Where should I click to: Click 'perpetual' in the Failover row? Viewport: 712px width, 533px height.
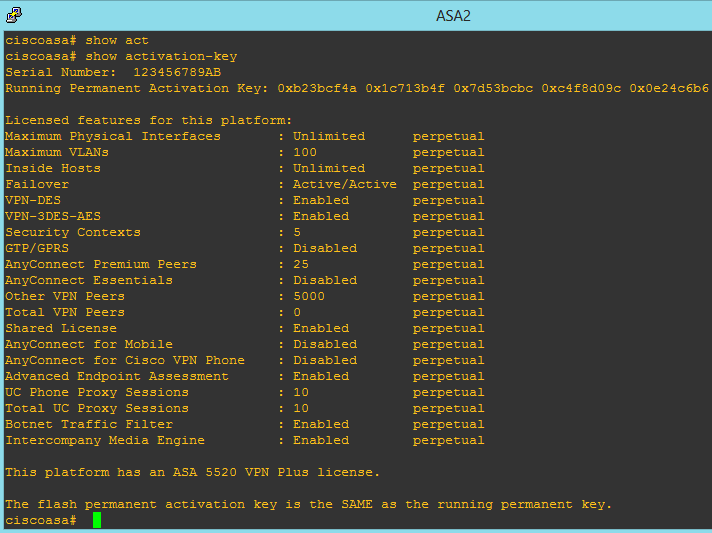[x=448, y=184]
